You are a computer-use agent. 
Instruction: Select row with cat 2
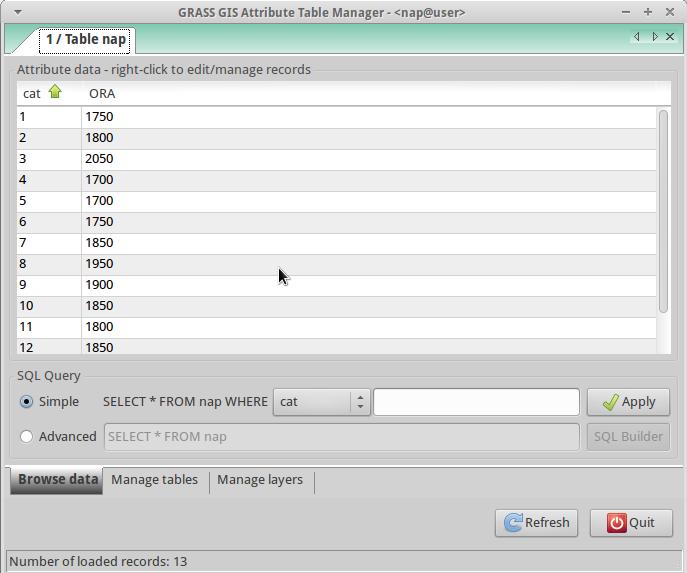(x=336, y=138)
